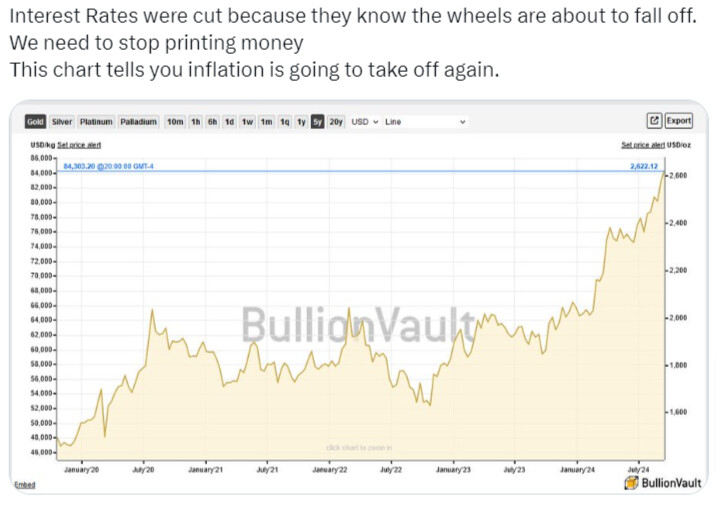
Task: Choose the Platinum metal tab
Action: 96,122
